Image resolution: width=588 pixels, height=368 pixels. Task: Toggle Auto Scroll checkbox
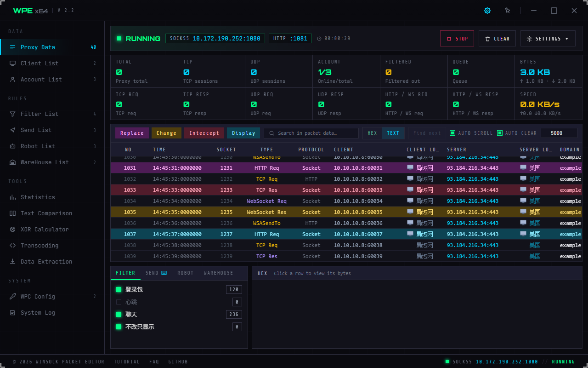(452, 133)
